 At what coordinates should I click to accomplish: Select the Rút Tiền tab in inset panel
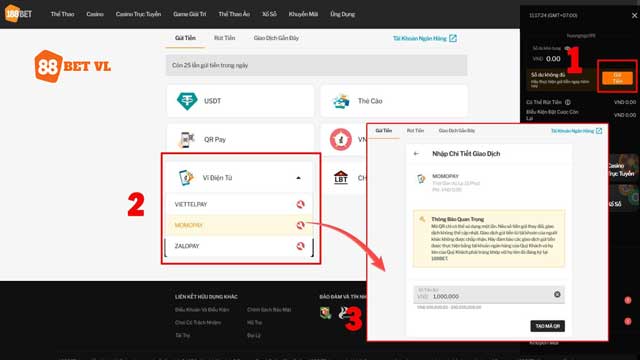coord(415,131)
